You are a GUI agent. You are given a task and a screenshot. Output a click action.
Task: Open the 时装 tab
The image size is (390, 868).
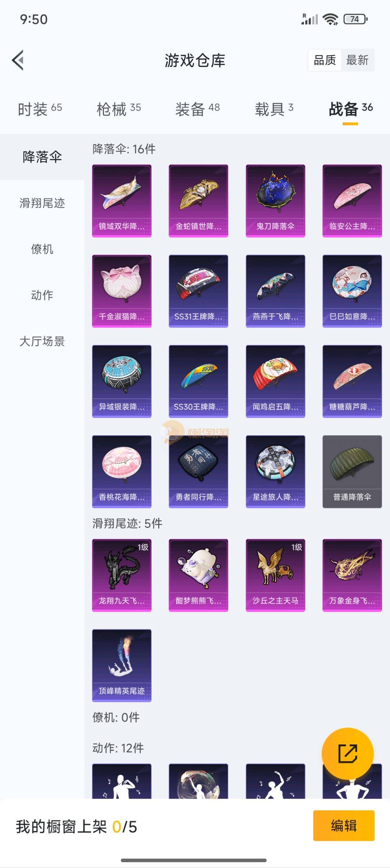coord(40,109)
